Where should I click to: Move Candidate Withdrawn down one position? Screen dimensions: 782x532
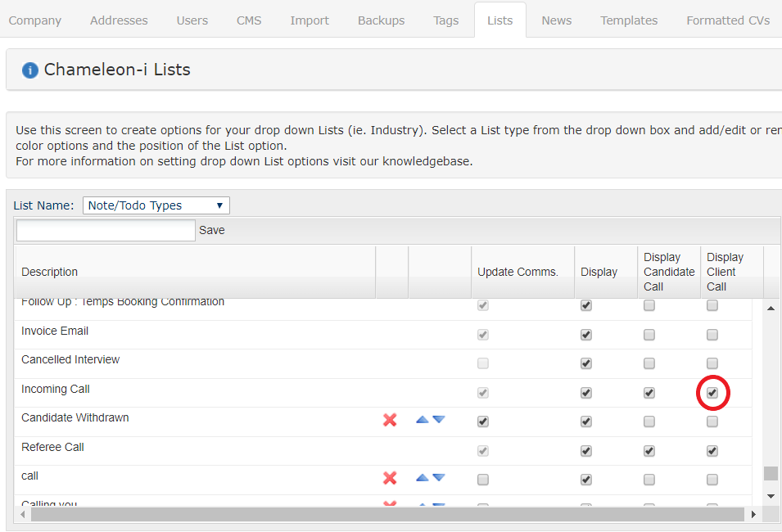click(439, 420)
